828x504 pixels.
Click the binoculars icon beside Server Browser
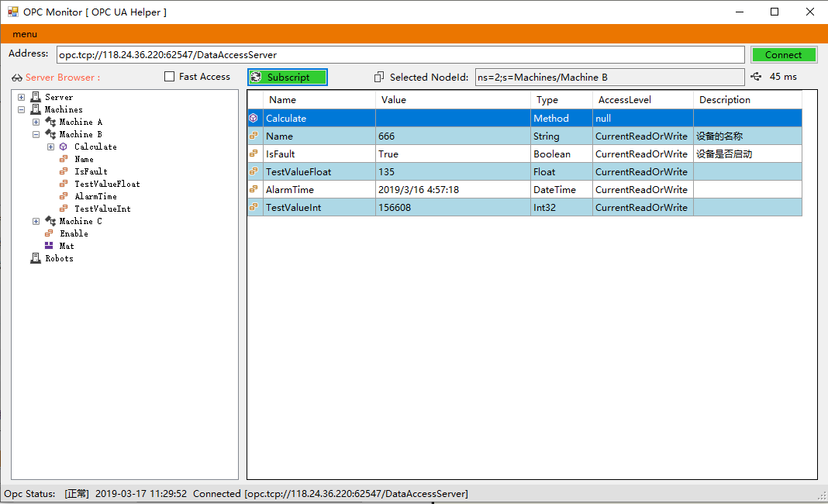[x=17, y=78]
